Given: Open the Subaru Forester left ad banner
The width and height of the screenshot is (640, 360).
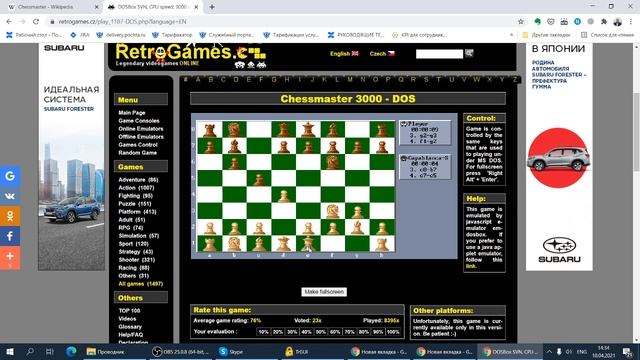Looking at the screenshot, I should point(71,157).
